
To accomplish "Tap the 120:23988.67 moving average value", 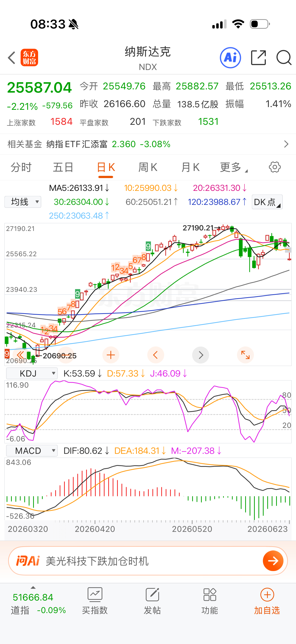I will 217,202.
